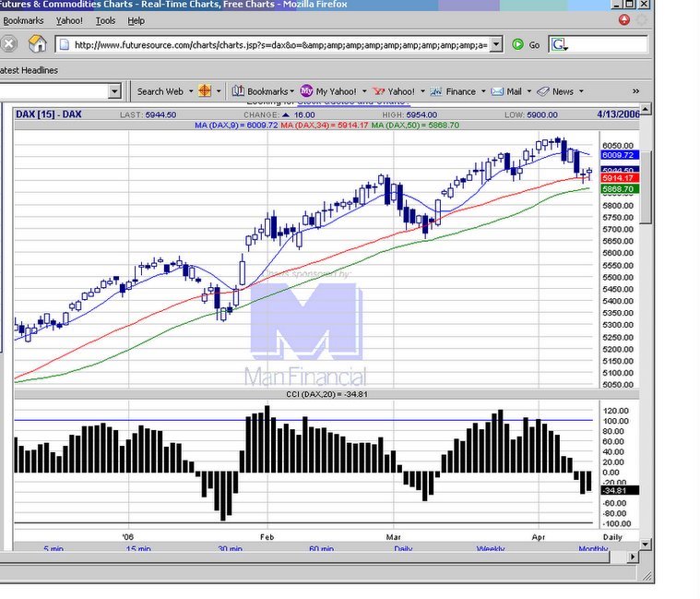Switch chart to Daily interval link
This screenshot has width=700, height=599.
(403, 548)
